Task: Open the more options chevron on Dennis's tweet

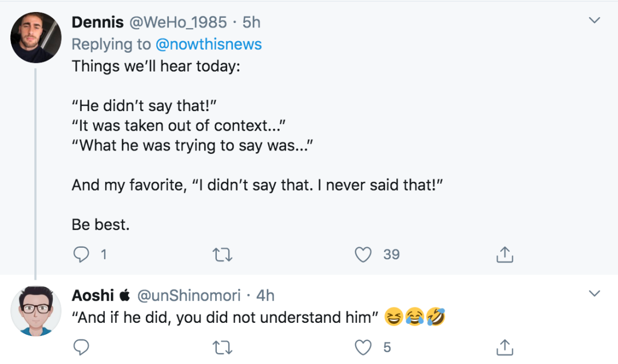Action: point(595,21)
